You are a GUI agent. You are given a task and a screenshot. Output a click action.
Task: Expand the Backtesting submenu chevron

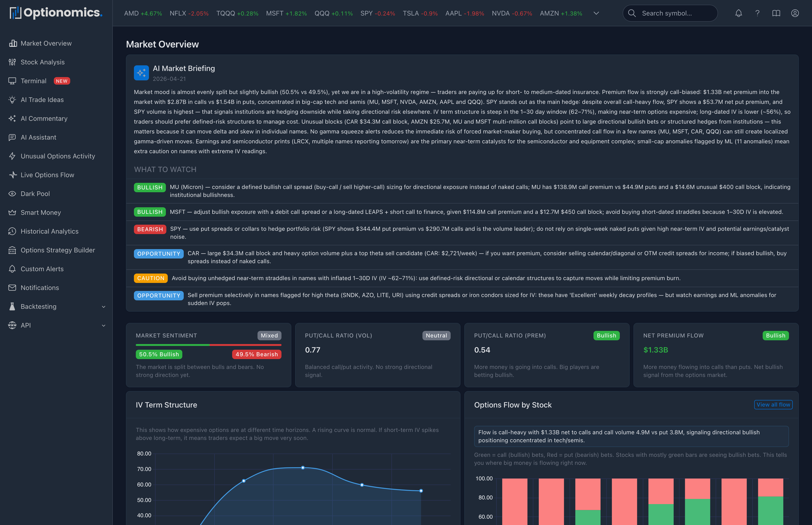click(x=104, y=306)
